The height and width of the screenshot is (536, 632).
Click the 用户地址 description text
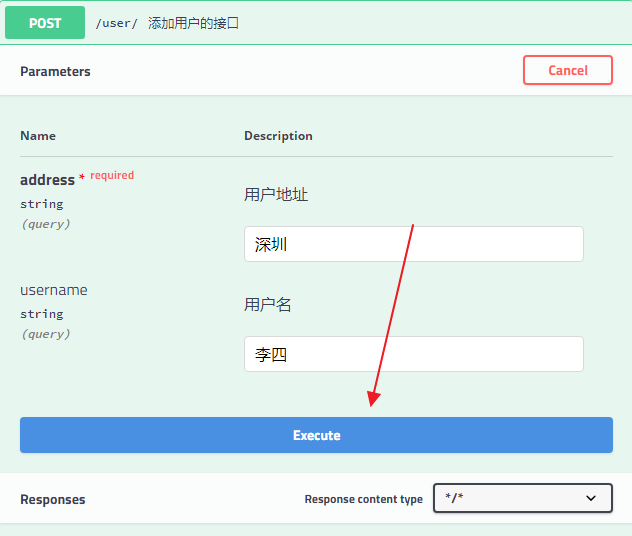click(276, 195)
